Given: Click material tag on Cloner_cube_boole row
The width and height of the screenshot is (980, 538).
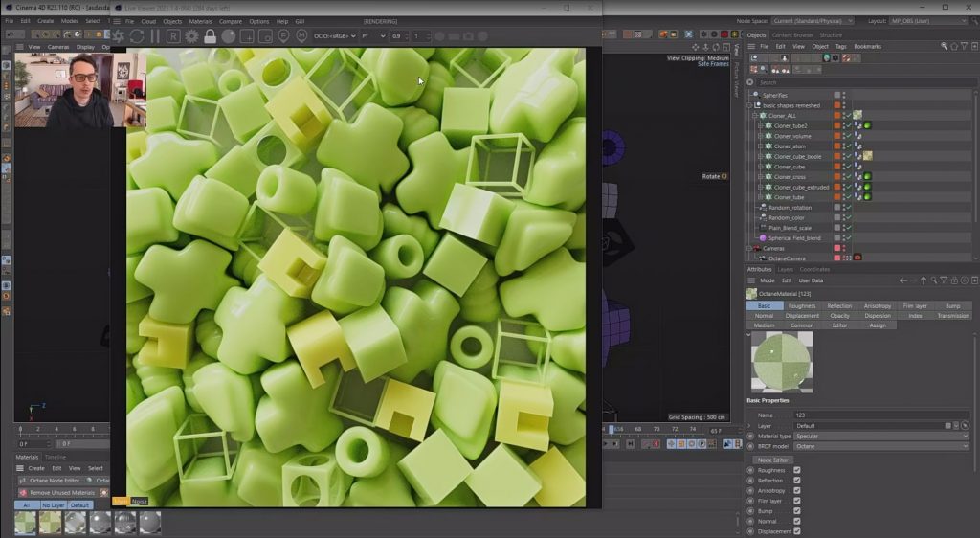Looking at the screenshot, I should pyautogui.click(x=867, y=156).
